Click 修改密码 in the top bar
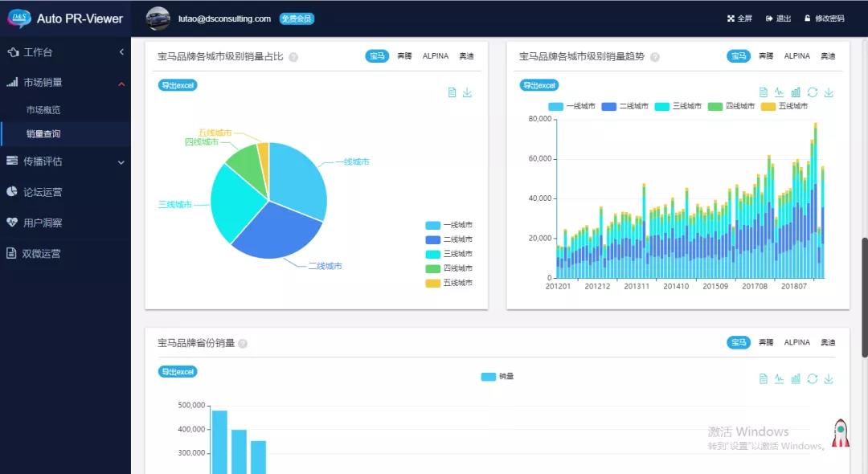The image size is (868, 474). (824, 18)
